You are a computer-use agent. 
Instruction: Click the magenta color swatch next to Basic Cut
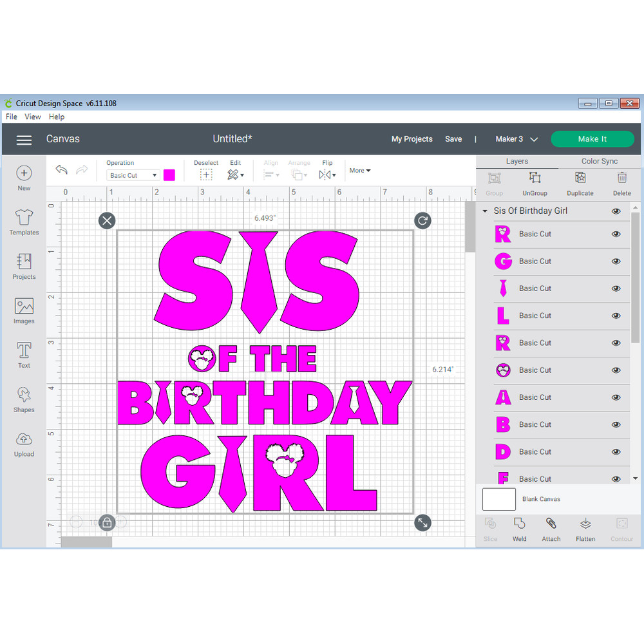tap(169, 175)
